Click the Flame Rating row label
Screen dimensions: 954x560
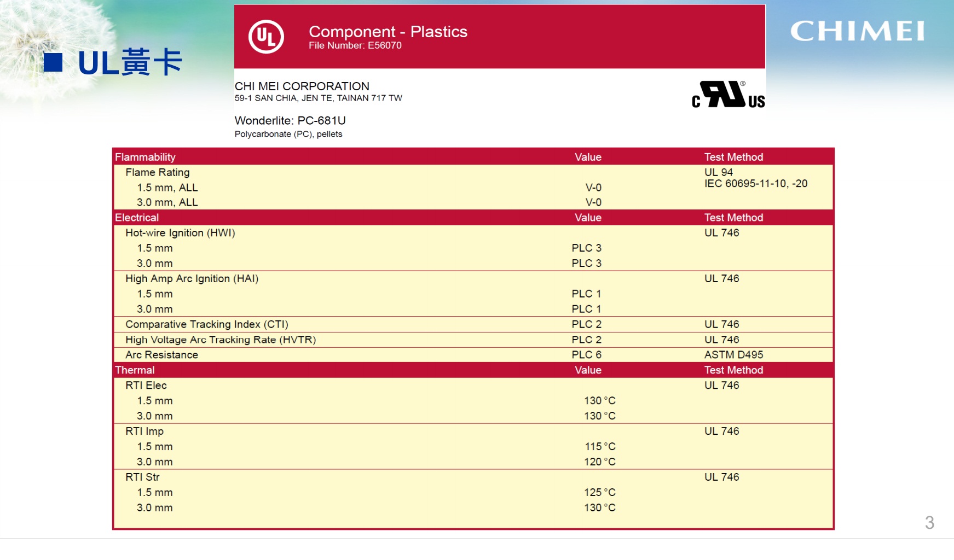(x=158, y=172)
